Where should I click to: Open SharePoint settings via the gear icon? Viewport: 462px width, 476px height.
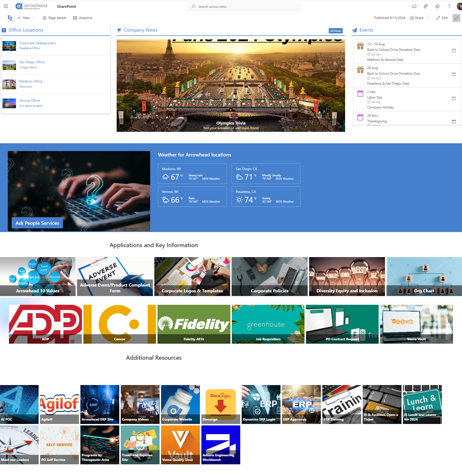(x=437, y=6)
